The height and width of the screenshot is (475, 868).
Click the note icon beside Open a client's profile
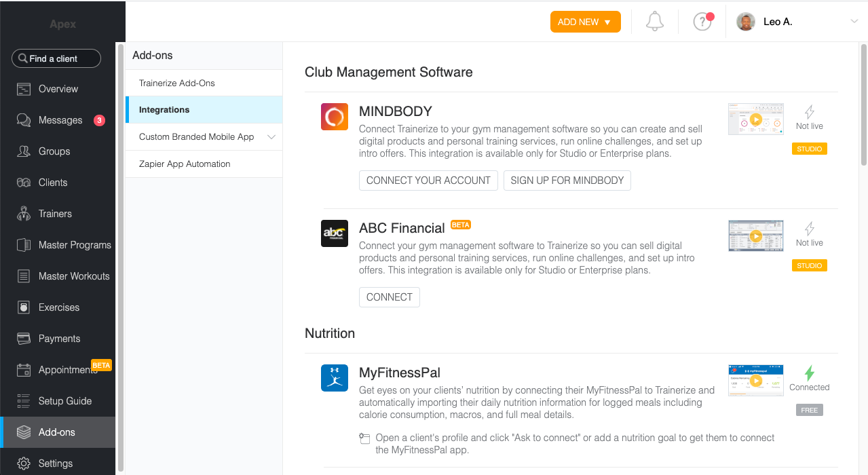tap(365, 438)
